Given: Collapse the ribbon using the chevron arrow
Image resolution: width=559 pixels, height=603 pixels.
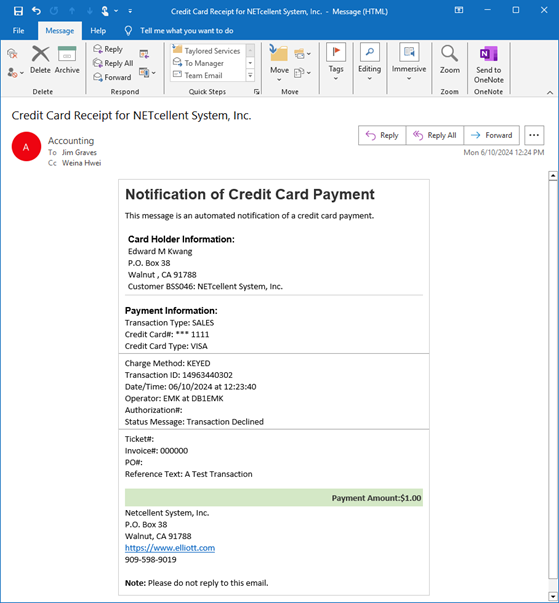Looking at the screenshot, I should point(550,92).
